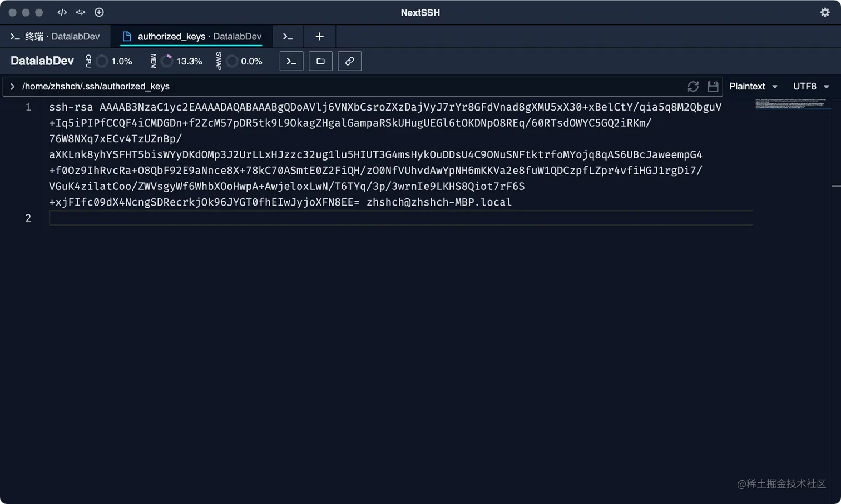Click the plus-circle icon in the title bar
Image resolution: width=841 pixels, height=504 pixels.
click(x=99, y=12)
